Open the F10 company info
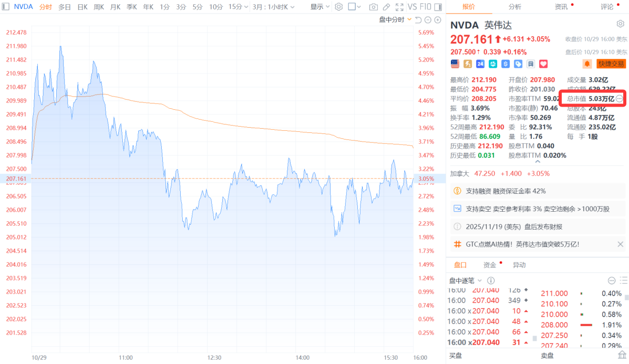Image resolution: width=629 pixels, height=364 pixels. coord(425,7)
